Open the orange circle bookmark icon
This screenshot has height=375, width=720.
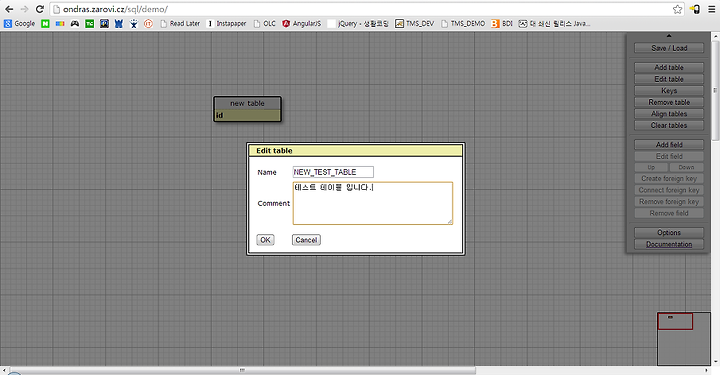(148, 23)
